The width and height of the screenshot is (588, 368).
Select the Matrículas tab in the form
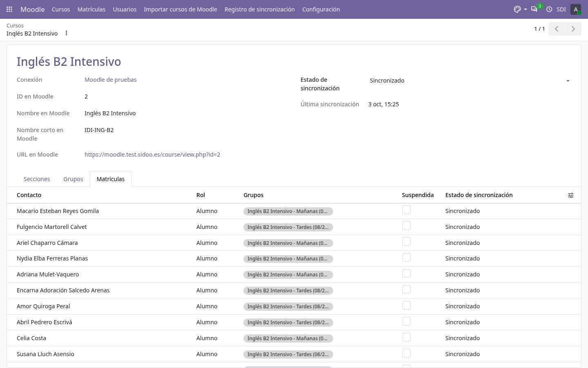pyautogui.click(x=111, y=179)
